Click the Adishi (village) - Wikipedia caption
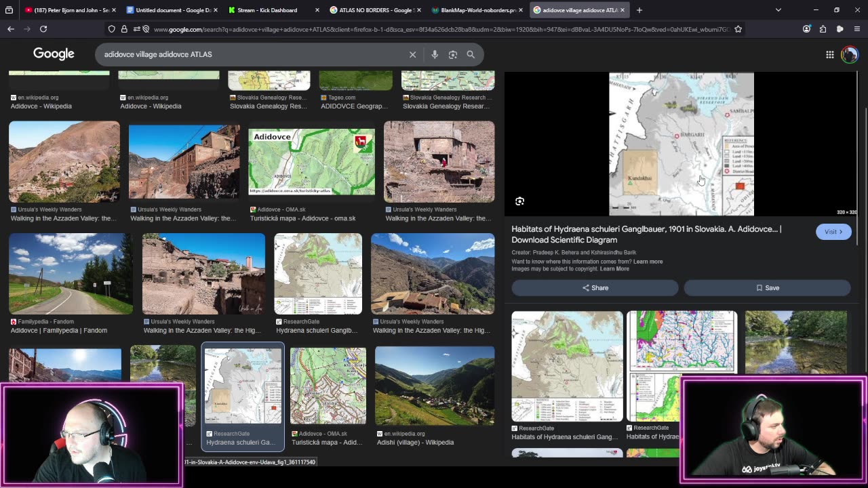The image size is (868, 488). pyautogui.click(x=415, y=443)
